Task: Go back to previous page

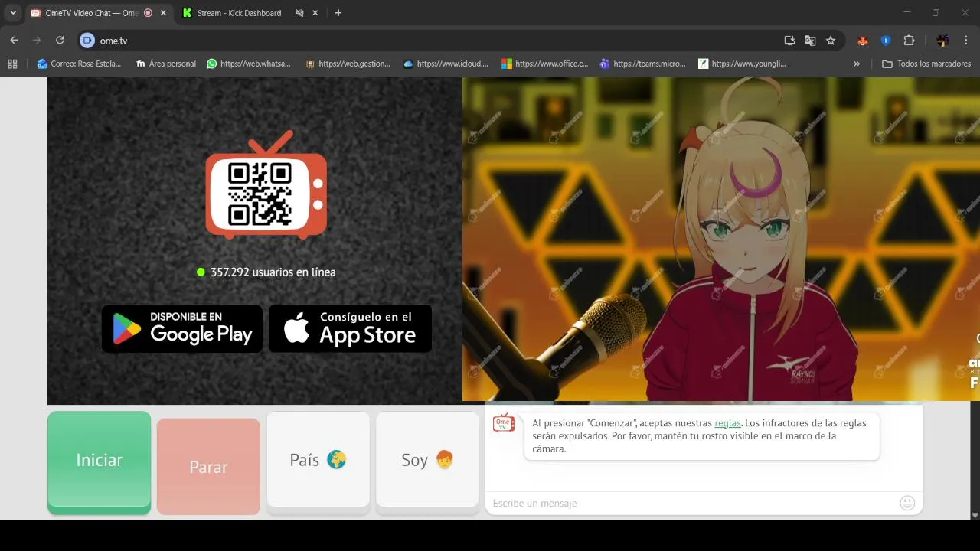Action: pyautogui.click(x=14, y=41)
